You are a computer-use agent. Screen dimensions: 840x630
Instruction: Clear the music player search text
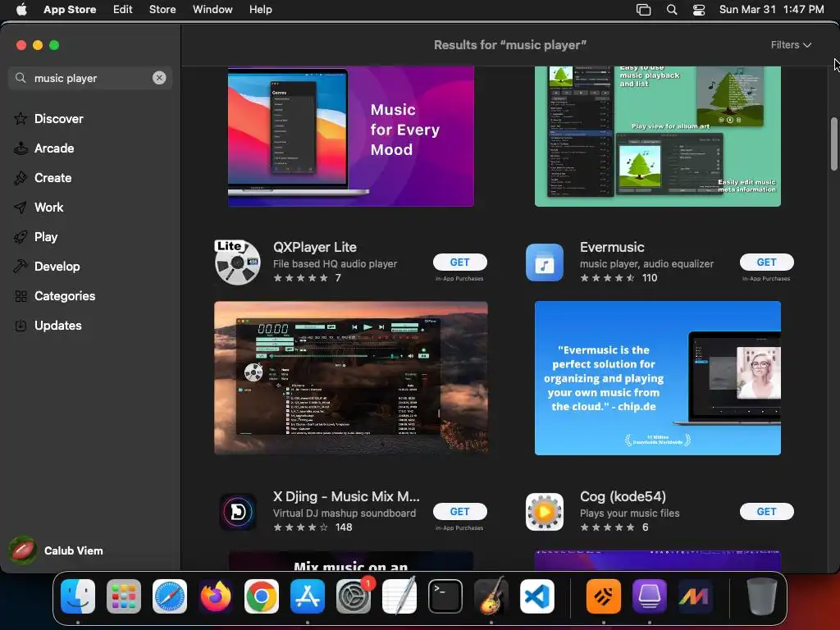click(x=159, y=78)
